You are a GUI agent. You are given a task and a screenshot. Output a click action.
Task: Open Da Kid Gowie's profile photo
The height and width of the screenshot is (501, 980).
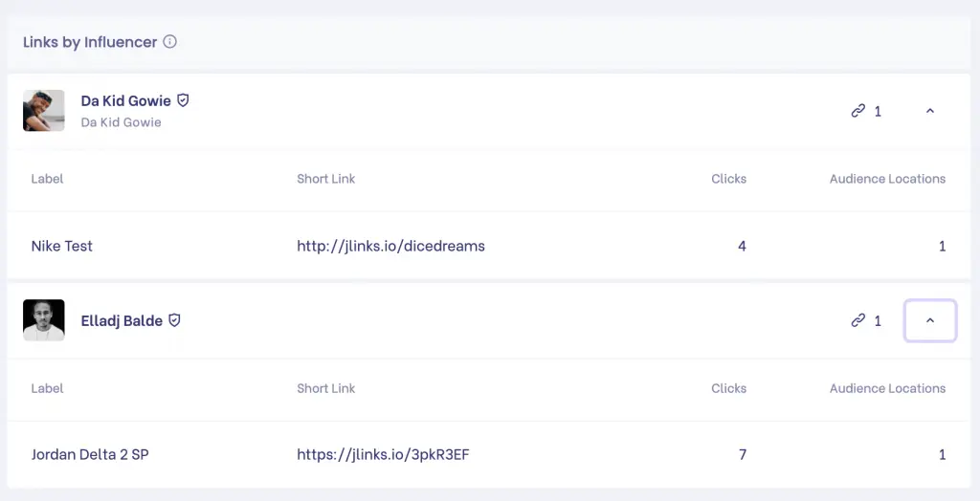tap(44, 111)
